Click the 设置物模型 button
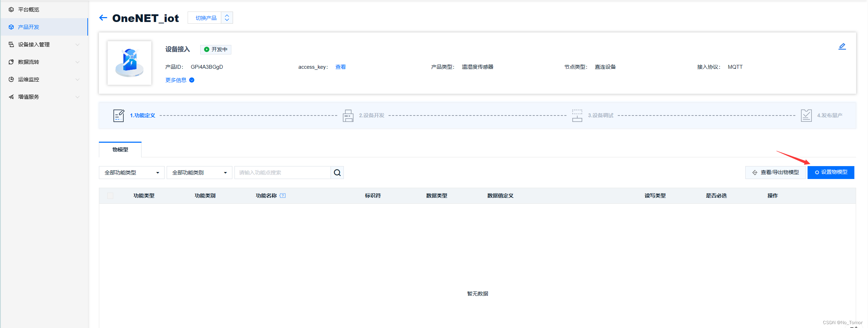Viewport: 868px width, 328px height. (831, 172)
